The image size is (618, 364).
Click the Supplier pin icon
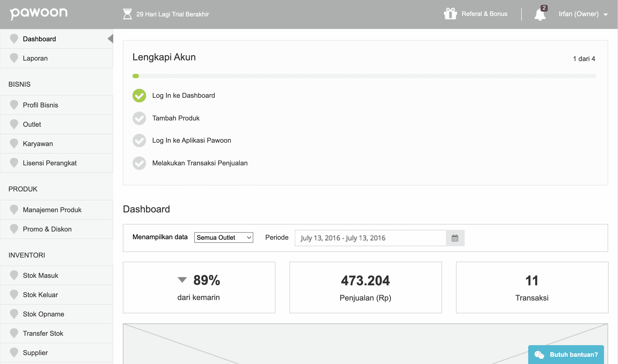tap(14, 353)
